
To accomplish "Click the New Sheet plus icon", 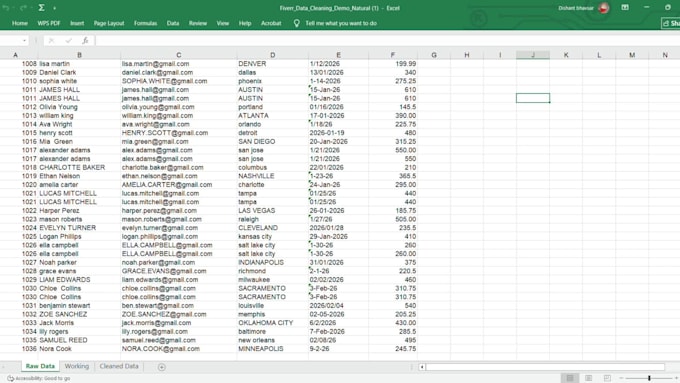I will (x=162, y=367).
